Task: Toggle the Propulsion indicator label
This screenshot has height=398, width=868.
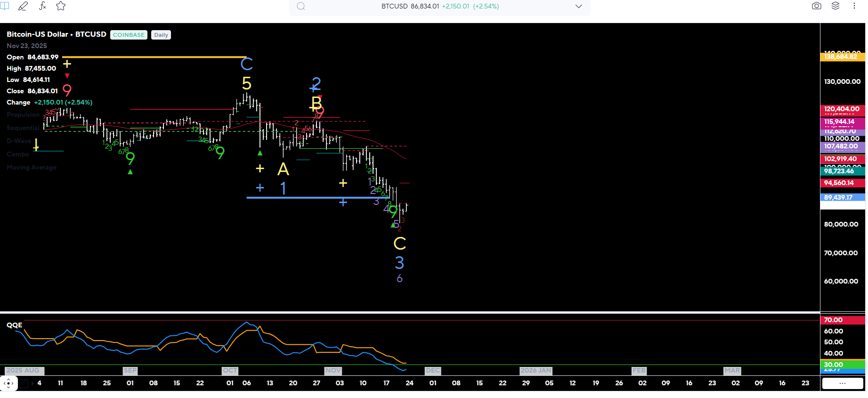Action: (23, 115)
